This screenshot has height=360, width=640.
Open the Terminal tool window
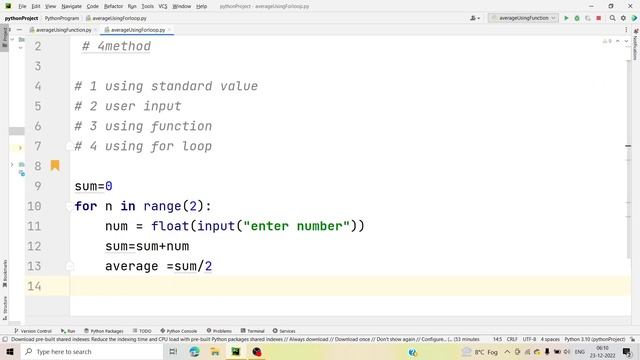[x=253, y=331]
